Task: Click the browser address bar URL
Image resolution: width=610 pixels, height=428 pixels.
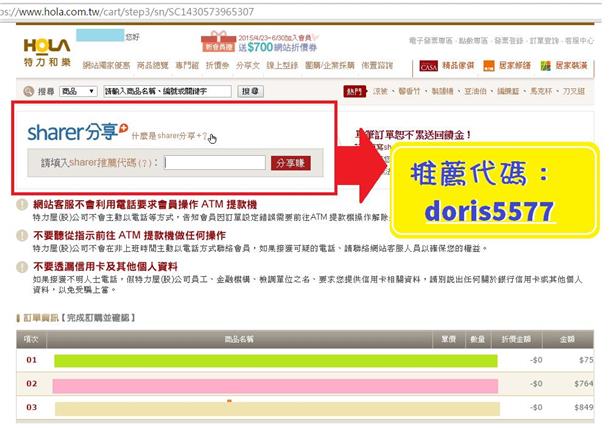Action: coord(127,12)
